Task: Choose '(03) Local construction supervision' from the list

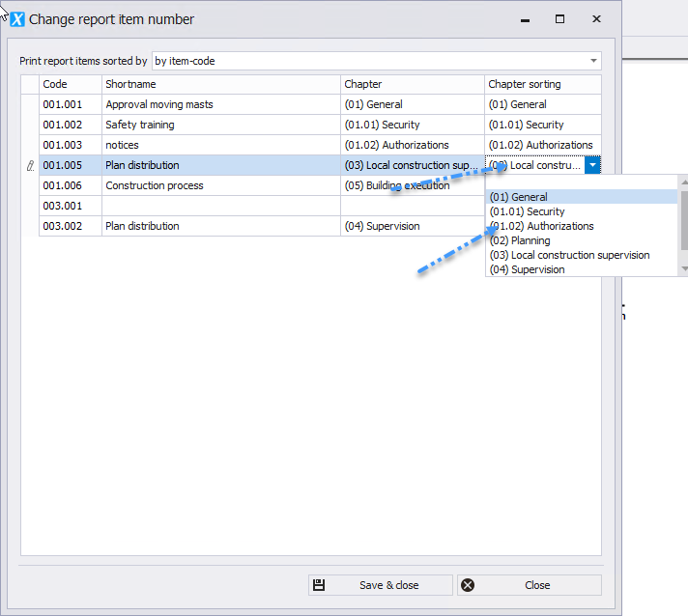Action: coord(582,255)
